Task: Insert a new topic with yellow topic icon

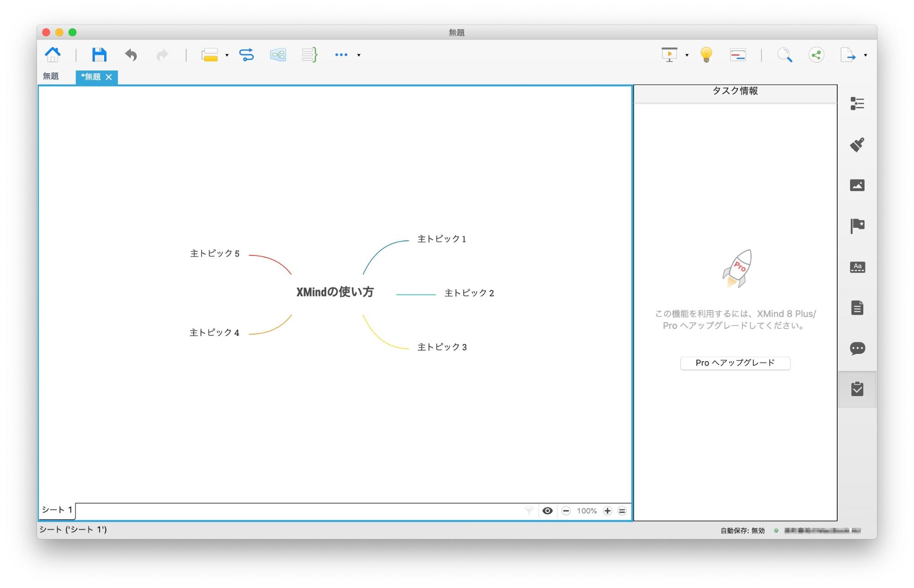Action: 209,55
